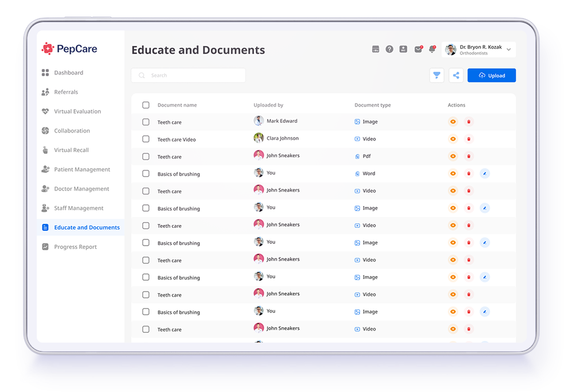Image resolution: width=564 pixels, height=392 pixels.
Task: Click the Orthodontists subtitle text
Action: [474, 53]
